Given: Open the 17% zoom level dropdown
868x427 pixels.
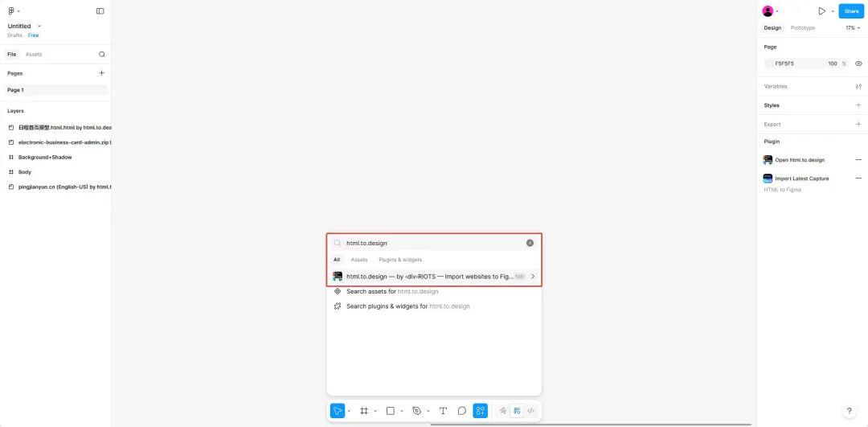Looking at the screenshot, I should pyautogui.click(x=853, y=27).
